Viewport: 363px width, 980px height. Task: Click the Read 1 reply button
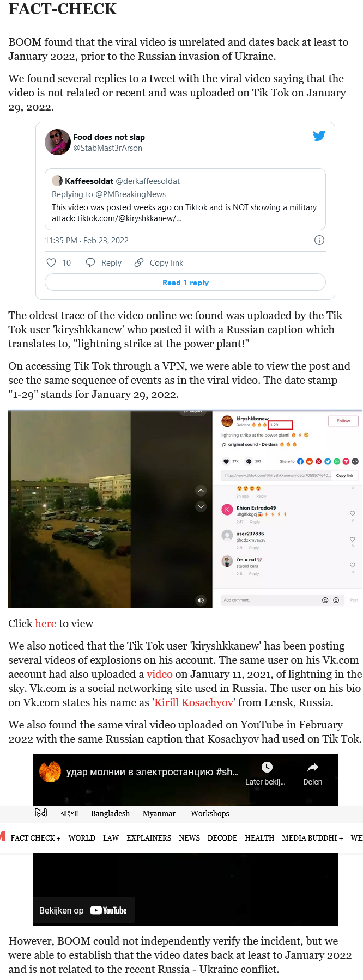pos(185,283)
